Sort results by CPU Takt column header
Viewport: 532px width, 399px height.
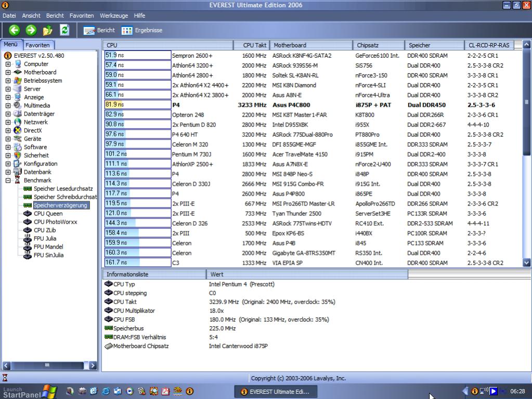click(255, 45)
